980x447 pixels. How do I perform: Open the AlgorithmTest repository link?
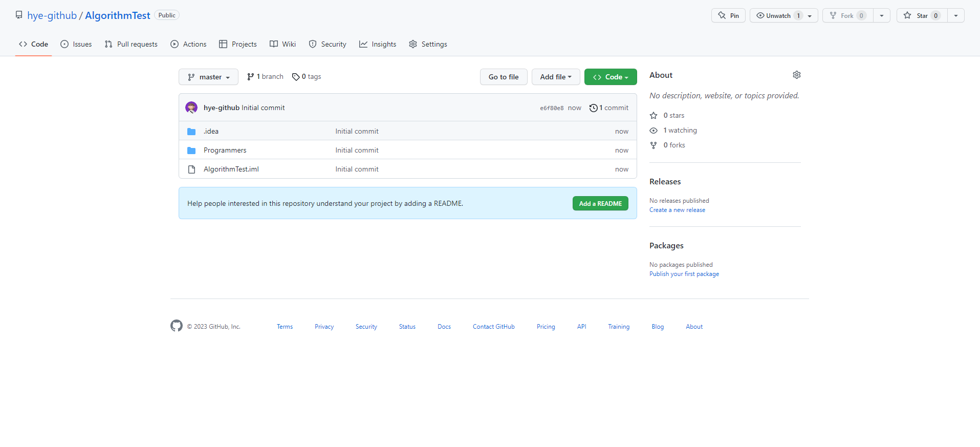click(x=118, y=15)
